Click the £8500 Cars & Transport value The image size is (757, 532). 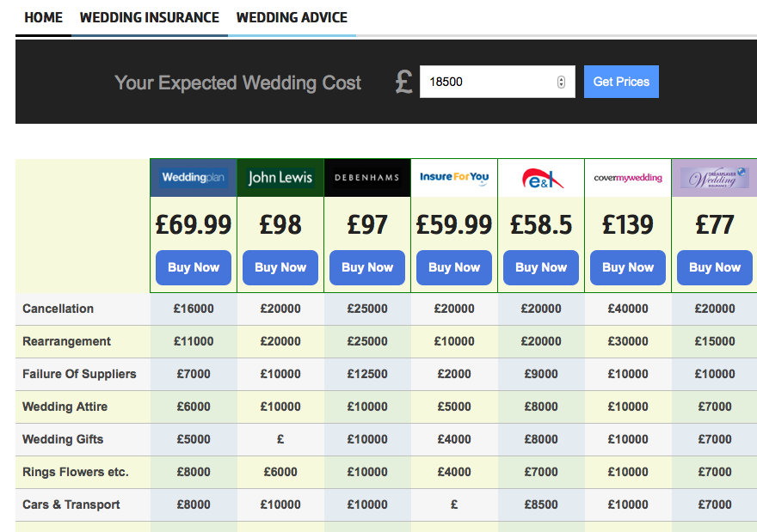point(541,504)
